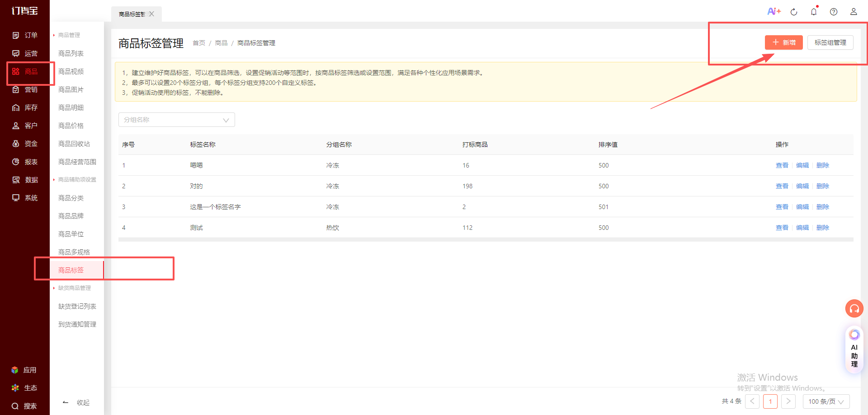
Task: Open the 100 条/页 page size dropdown
Action: pyautogui.click(x=826, y=401)
